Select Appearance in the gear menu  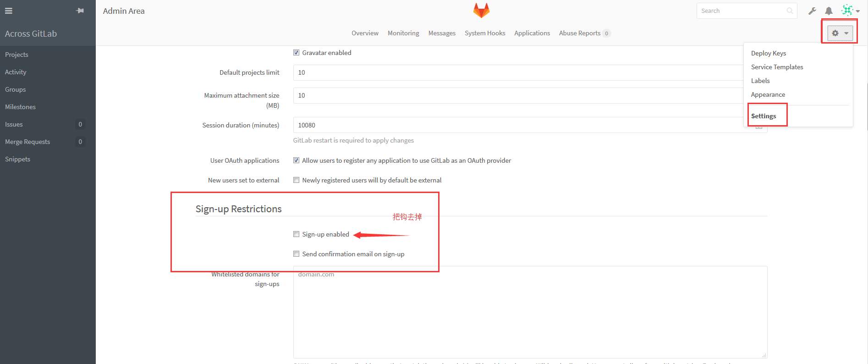[x=768, y=94]
